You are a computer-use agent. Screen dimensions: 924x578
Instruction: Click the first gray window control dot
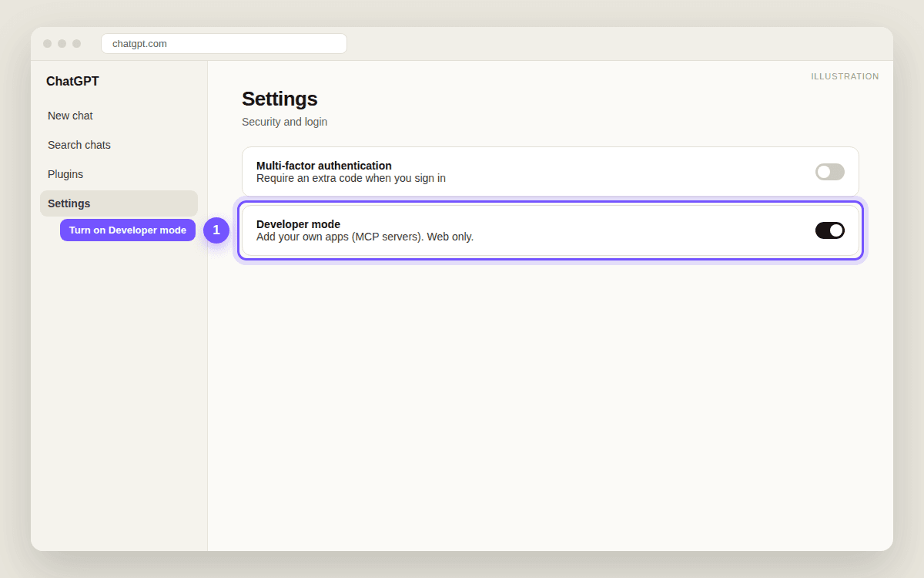coord(48,44)
